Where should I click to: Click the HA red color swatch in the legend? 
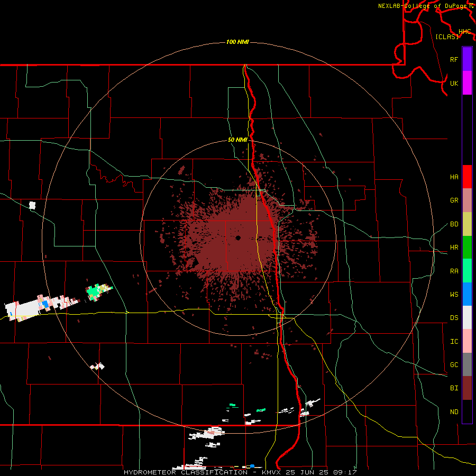click(x=467, y=177)
